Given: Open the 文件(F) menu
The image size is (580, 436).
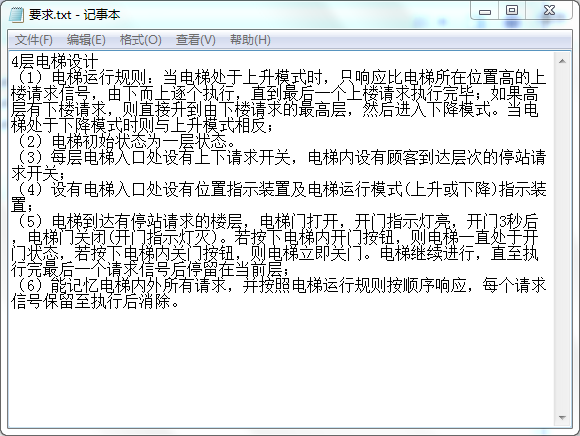Looking at the screenshot, I should click(x=34, y=40).
